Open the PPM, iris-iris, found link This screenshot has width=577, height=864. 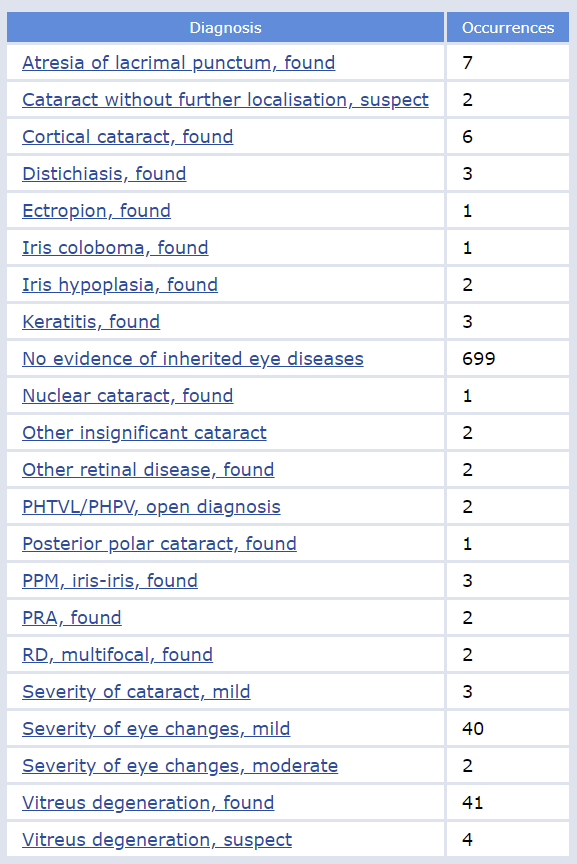pos(110,581)
